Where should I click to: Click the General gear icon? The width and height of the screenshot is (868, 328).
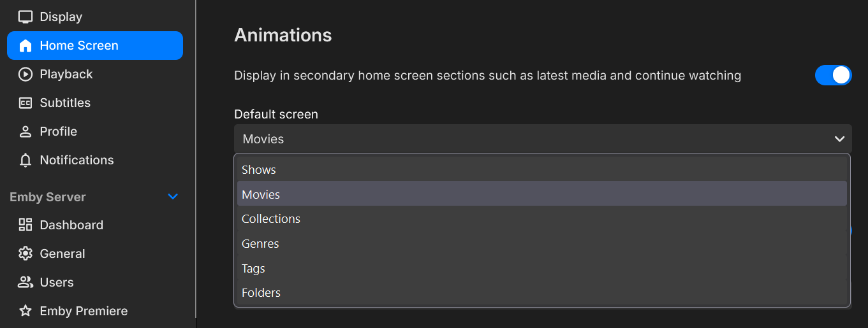click(26, 253)
